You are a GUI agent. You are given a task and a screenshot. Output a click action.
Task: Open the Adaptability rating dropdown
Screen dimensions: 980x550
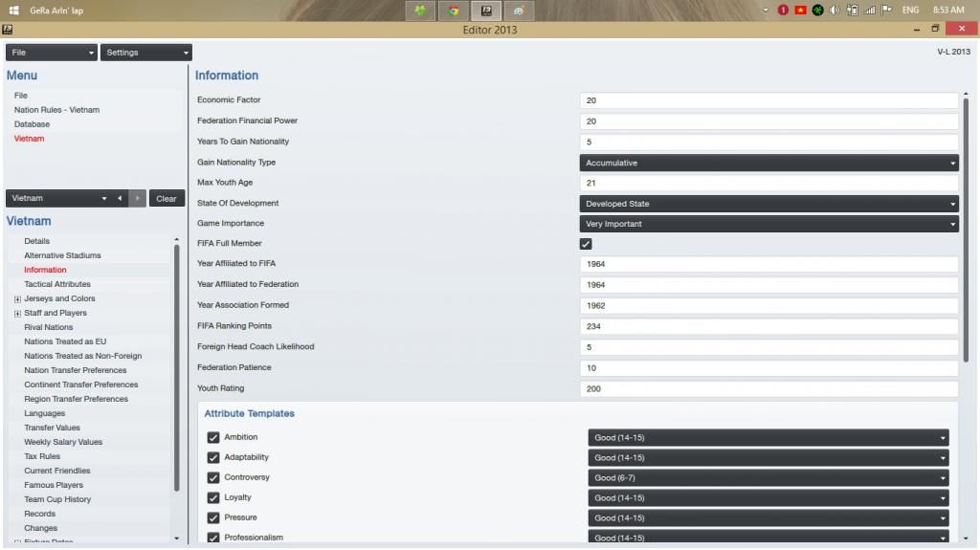[x=768, y=457]
